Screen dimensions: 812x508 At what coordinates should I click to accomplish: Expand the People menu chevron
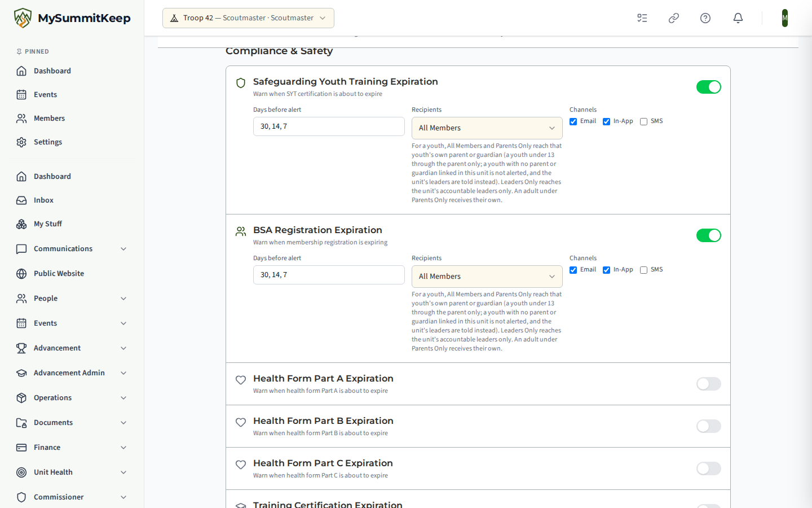click(x=123, y=299)
